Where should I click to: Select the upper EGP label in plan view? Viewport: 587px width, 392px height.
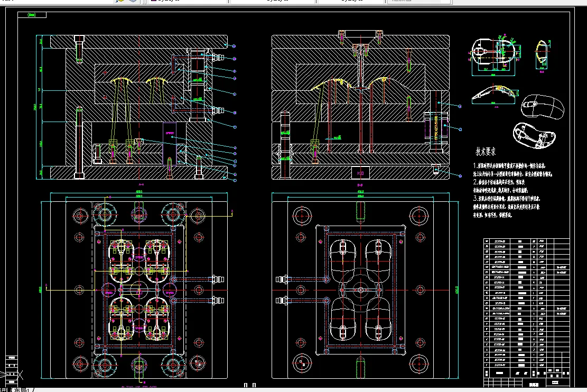point(138,216)
